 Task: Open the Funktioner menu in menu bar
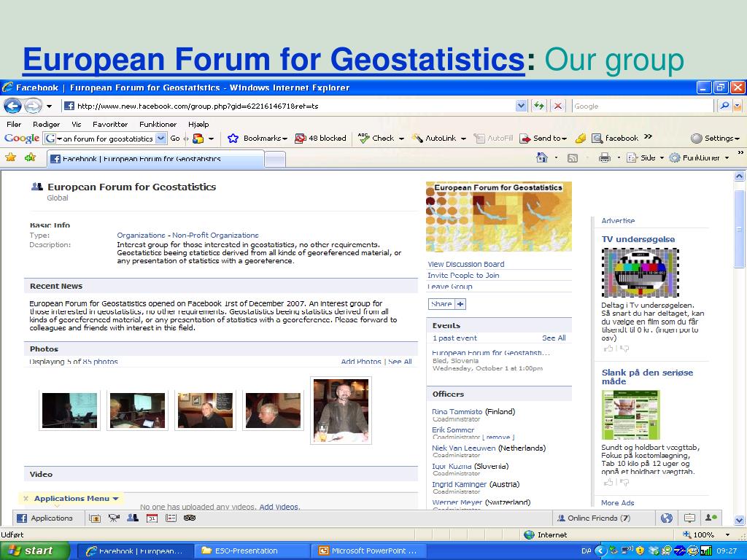[x=158, y=124]
